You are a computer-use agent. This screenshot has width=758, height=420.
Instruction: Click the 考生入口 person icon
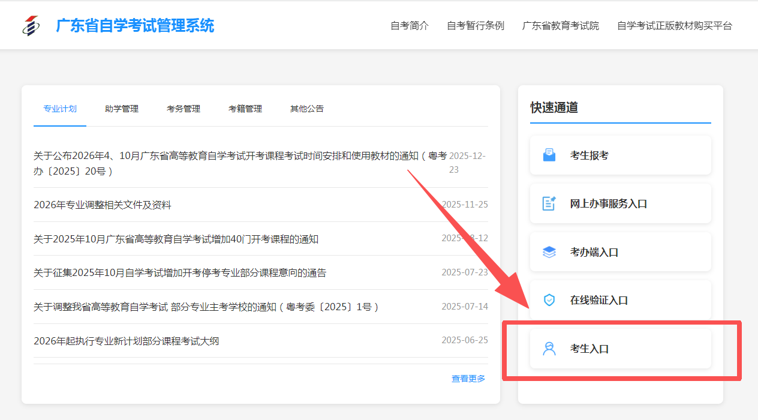(549, 349)
